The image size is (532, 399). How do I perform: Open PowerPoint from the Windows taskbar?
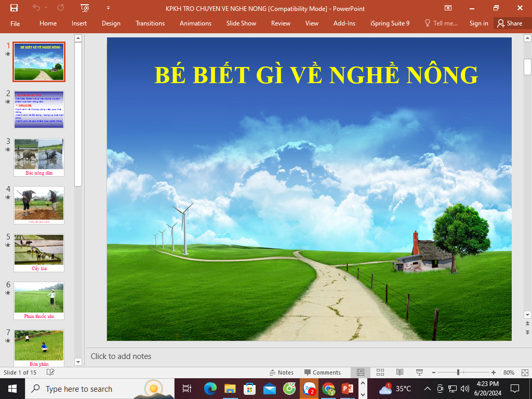[347, 389]
